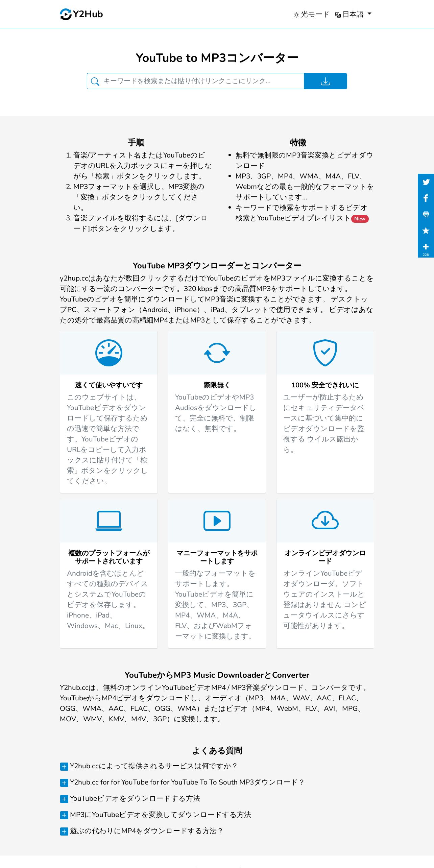Click the heading '速くて使いやすいです'

(109, 385)
